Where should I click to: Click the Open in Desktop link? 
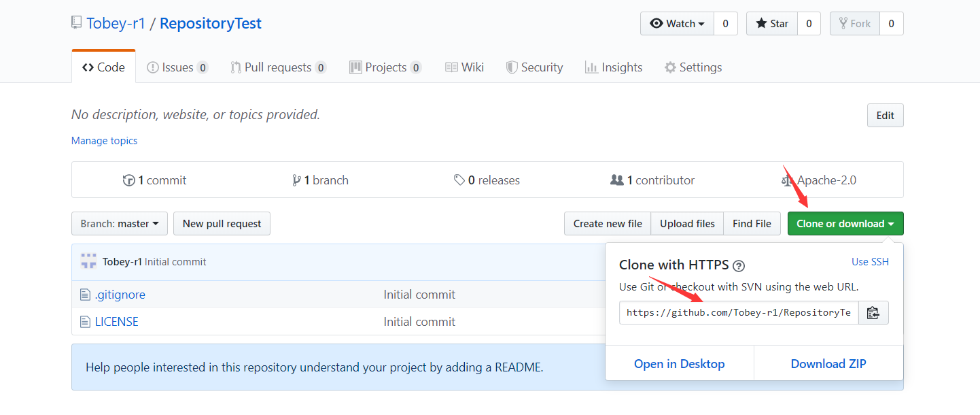(x=679, y=364)
